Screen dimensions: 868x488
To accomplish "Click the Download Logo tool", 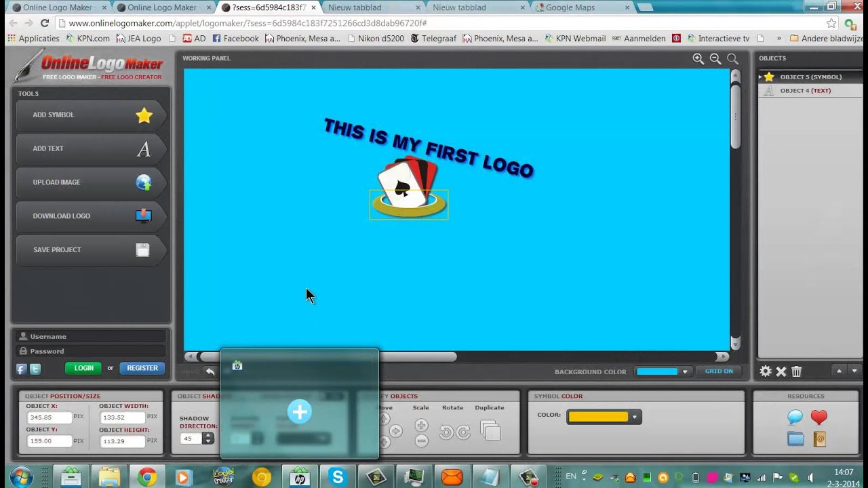I will pos(91,216).
